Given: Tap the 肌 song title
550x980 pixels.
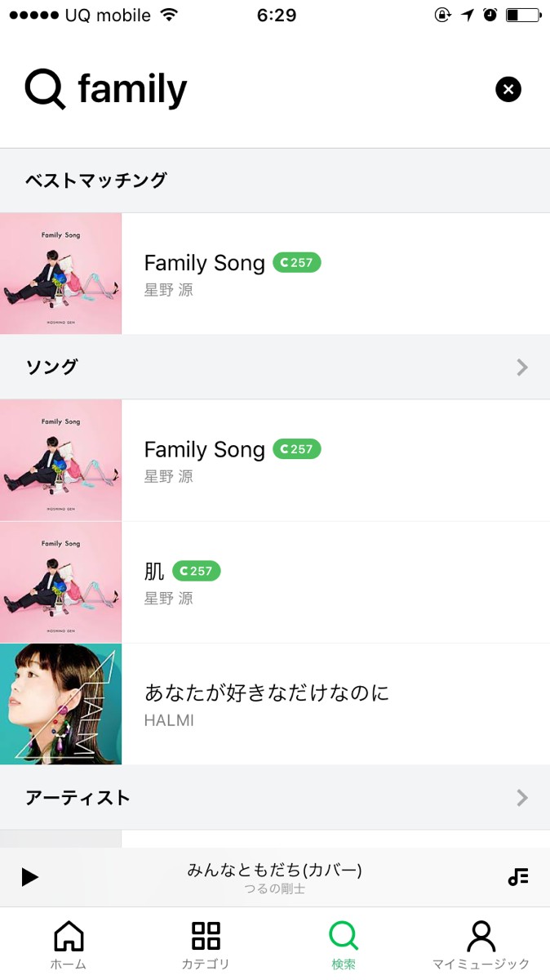Looking at the screenshot, I should tap(154, 571).
